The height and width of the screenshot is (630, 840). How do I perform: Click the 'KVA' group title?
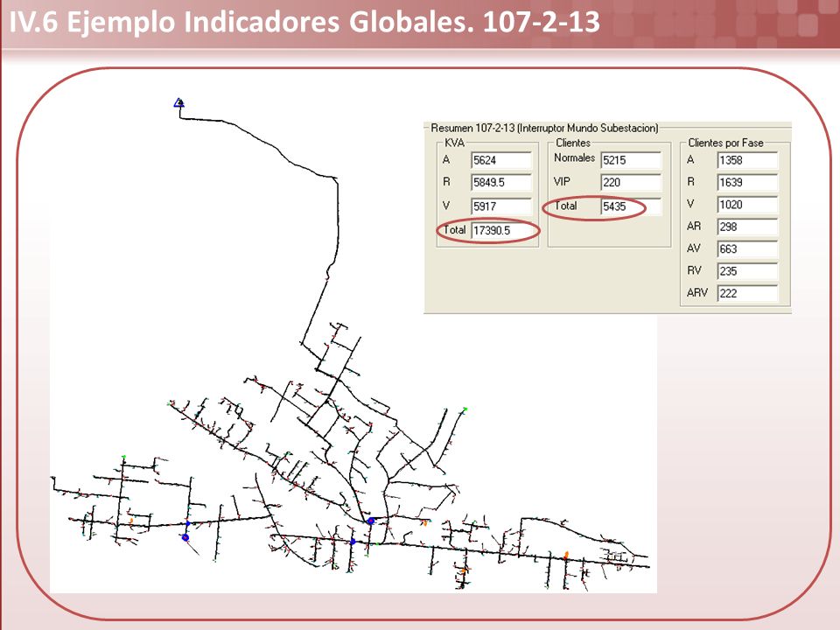pyautogui.click(x=454, y=143)
